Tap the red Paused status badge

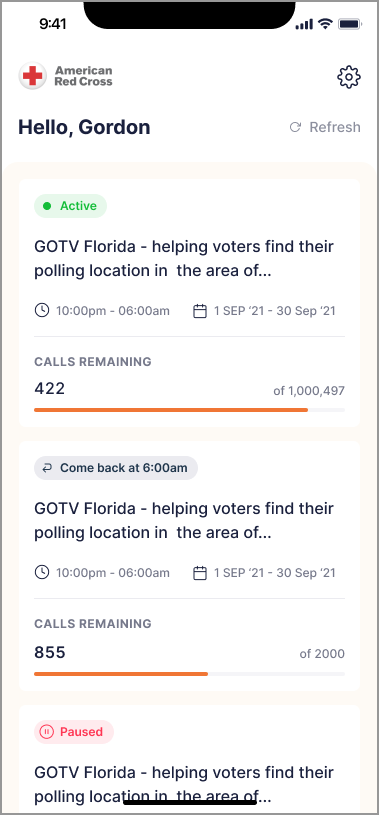[74, 732]
